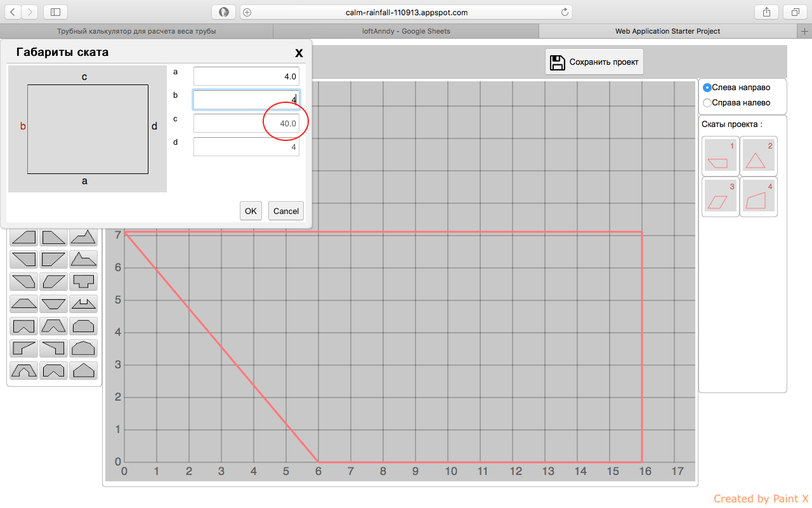Viewport: 812px width, 508px height.
Task: Select the upright isosceles trapezoid shape
Action: point(23,304)
